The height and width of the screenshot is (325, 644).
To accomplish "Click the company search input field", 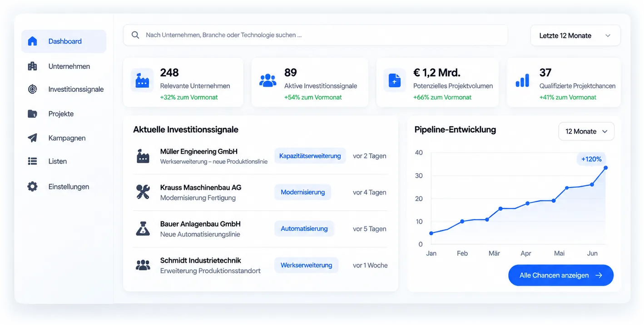I will pyautogui.click(x=315, y=35).
